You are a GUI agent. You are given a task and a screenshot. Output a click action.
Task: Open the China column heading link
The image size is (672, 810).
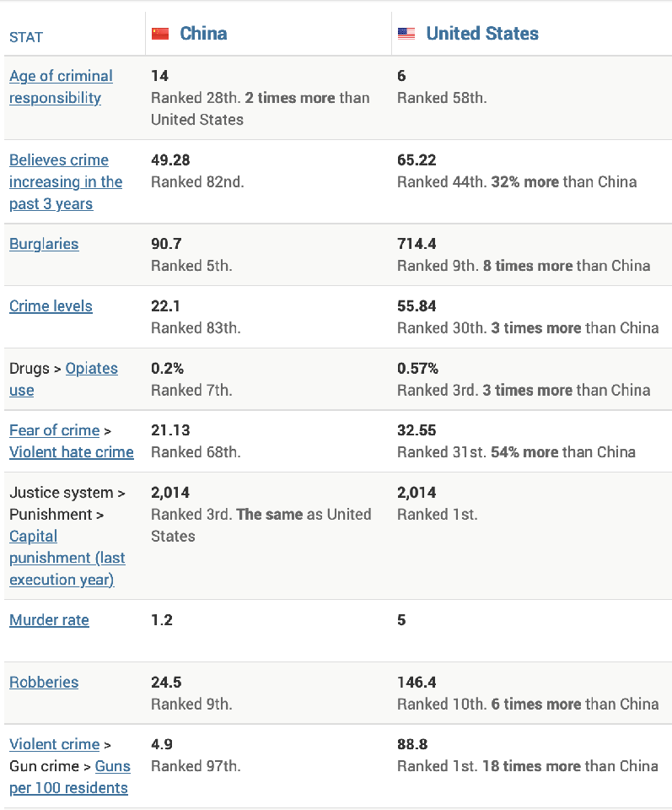click(203, 34)
